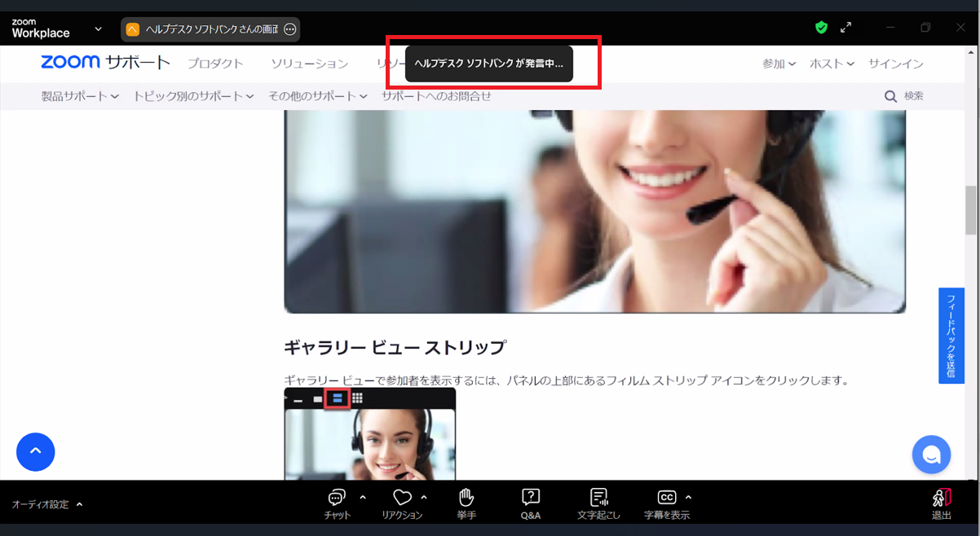This screenshot has width=980, height=536.
Task: Click the サポートへのお問合せ link
Action: [x=436, y=96]
